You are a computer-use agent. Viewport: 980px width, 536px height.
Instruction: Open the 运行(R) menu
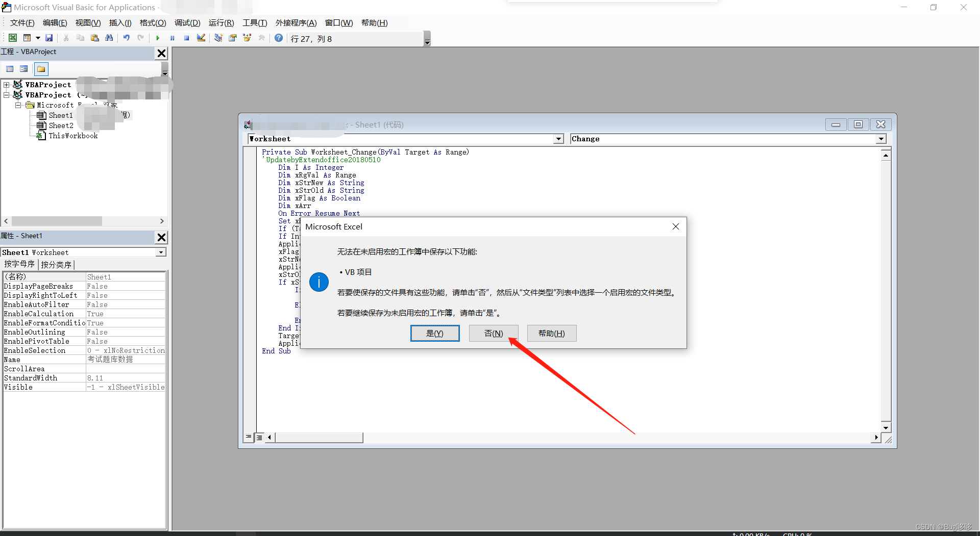[221, 23]
